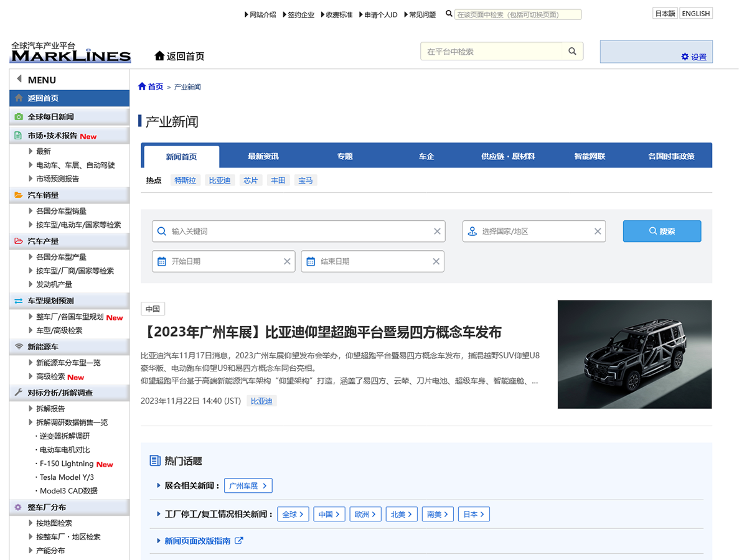Screen dimensions: 747x560
Task: Switch to the 智能网联 tab
Action: [590, 156]
